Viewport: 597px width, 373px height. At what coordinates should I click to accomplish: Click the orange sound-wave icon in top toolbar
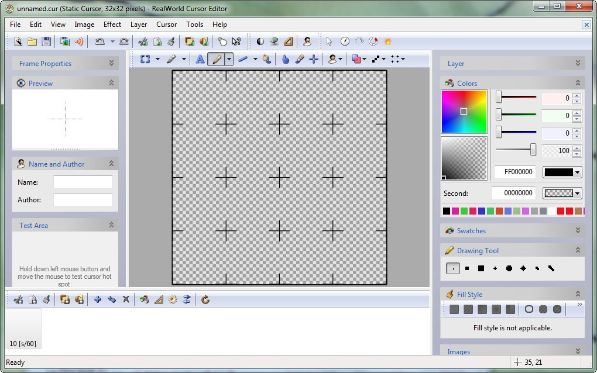click(79, 41)
